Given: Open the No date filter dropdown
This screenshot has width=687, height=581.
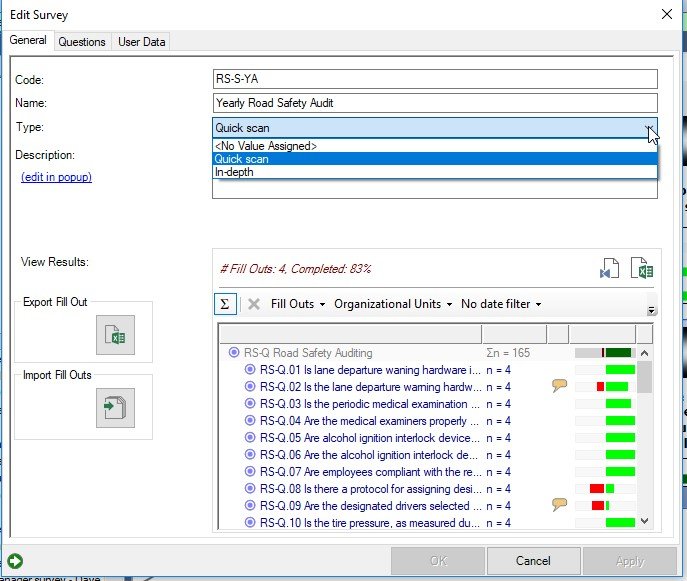Looking at the screenshot, I should 501,304.
